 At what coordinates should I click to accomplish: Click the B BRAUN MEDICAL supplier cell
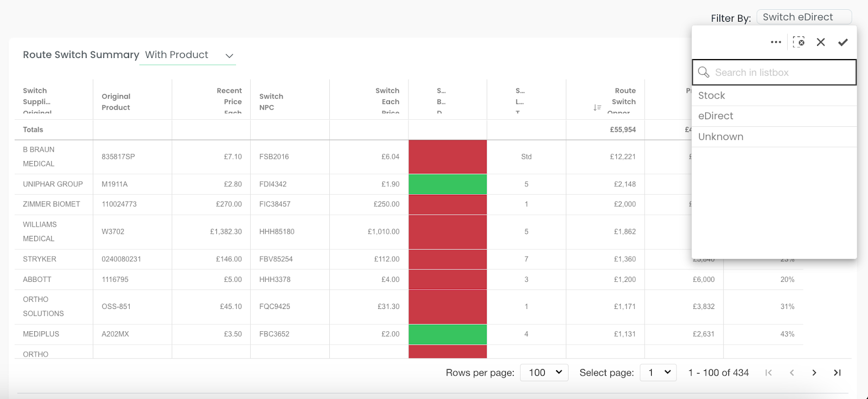click(53, 157)
